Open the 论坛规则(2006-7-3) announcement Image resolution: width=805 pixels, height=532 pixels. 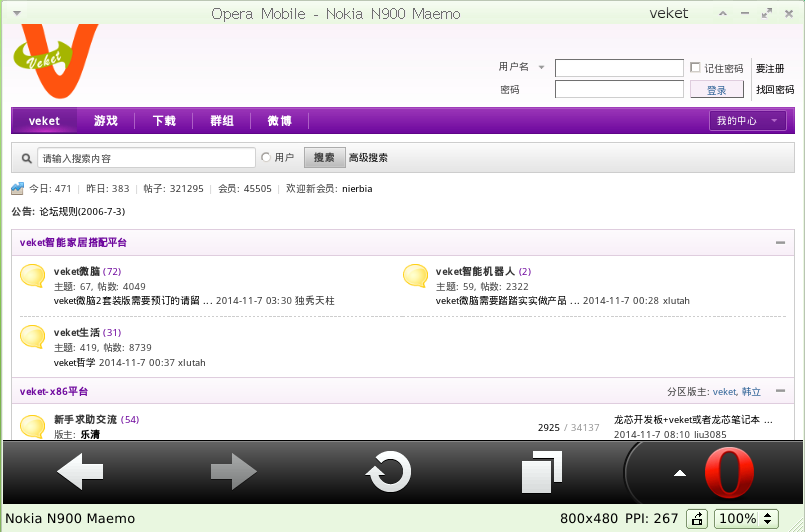[x=82, y=212]
